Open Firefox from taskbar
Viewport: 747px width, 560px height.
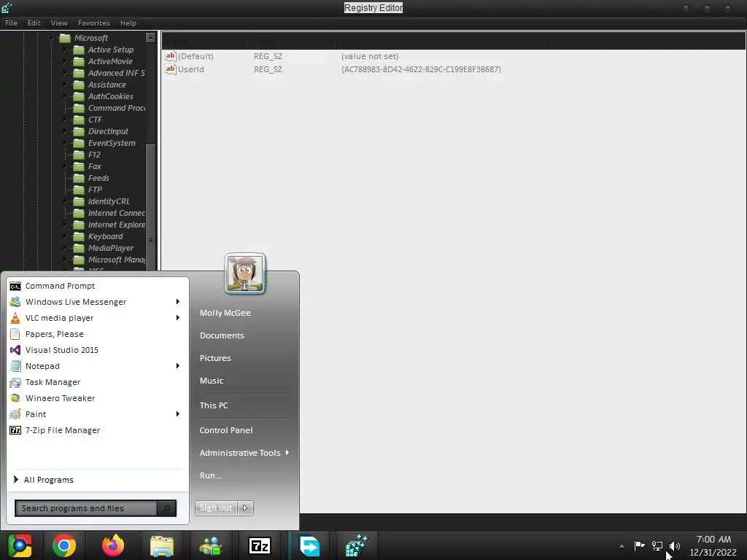113,545
